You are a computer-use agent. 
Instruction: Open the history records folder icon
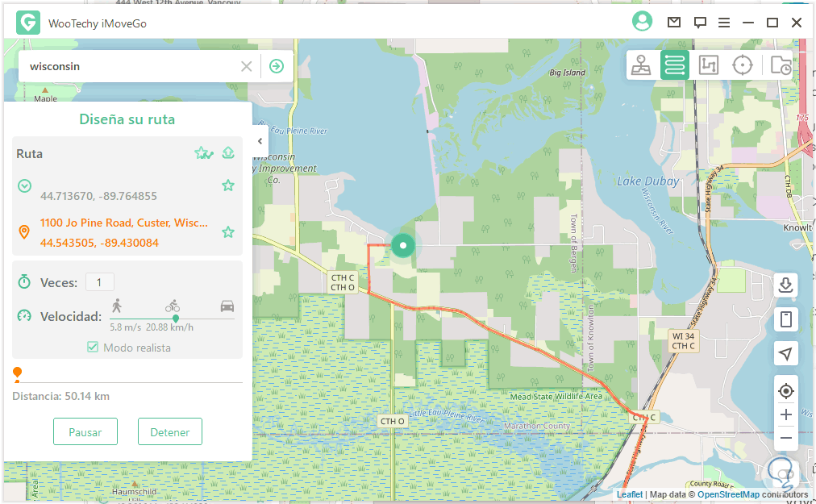pyautogui.click(x=780, y=65)
